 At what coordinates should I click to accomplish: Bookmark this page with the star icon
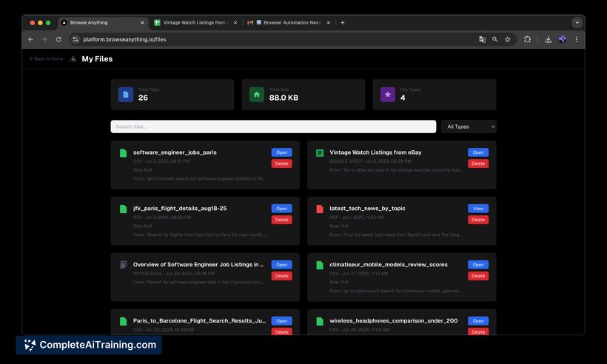[508, 39]
